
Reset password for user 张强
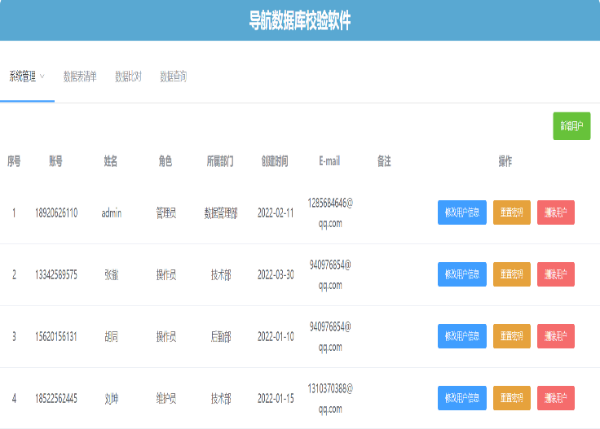click(x=512, y=274)
